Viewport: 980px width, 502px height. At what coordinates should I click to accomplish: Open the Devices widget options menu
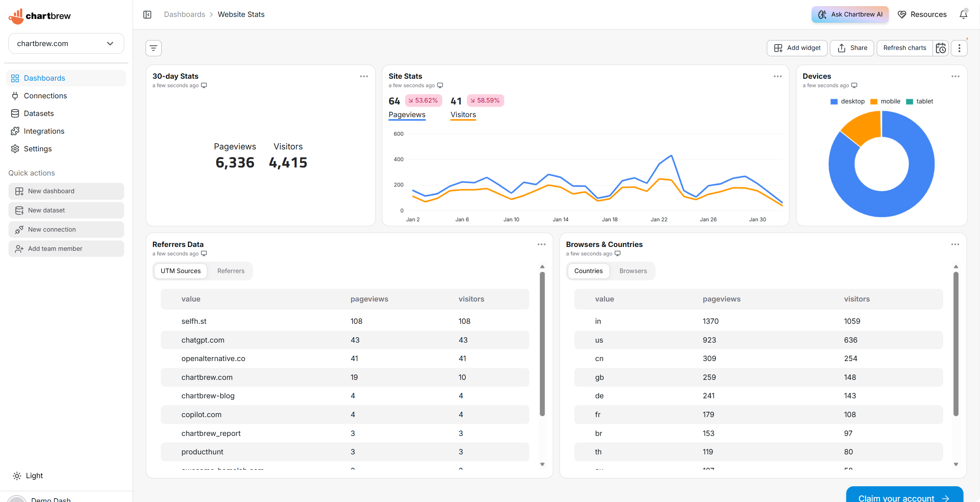[x=955, y=76]
